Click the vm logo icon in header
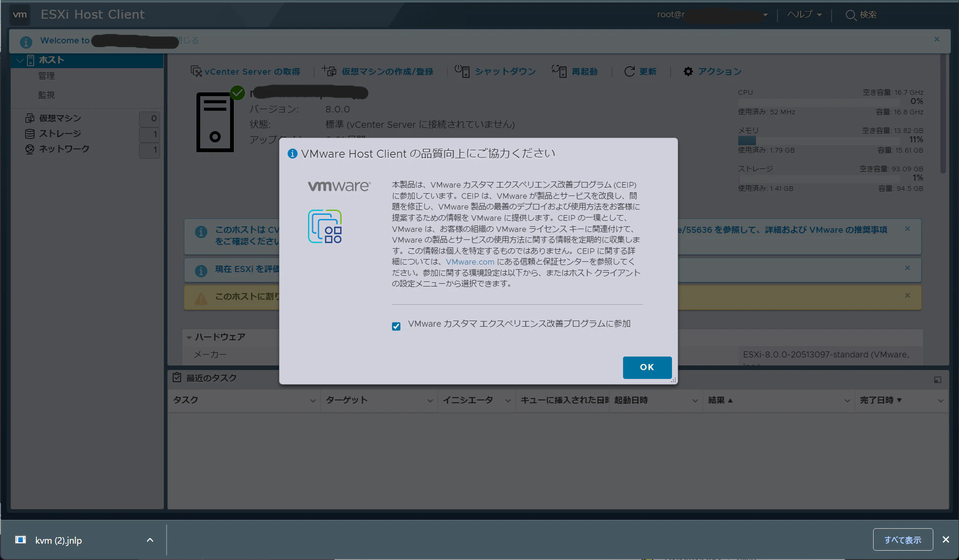This screenshot has height=560, width=959. pyautogui.click(x=20, y=14)
